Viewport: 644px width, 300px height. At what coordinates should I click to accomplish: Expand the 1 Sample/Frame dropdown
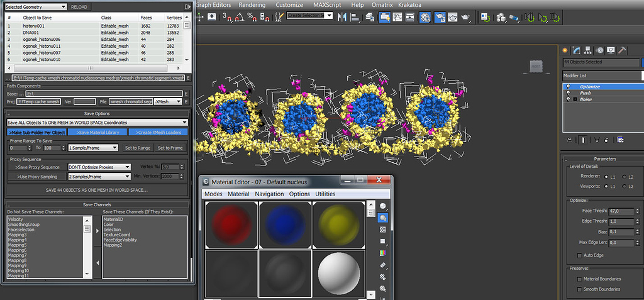(x=94, y=148)
